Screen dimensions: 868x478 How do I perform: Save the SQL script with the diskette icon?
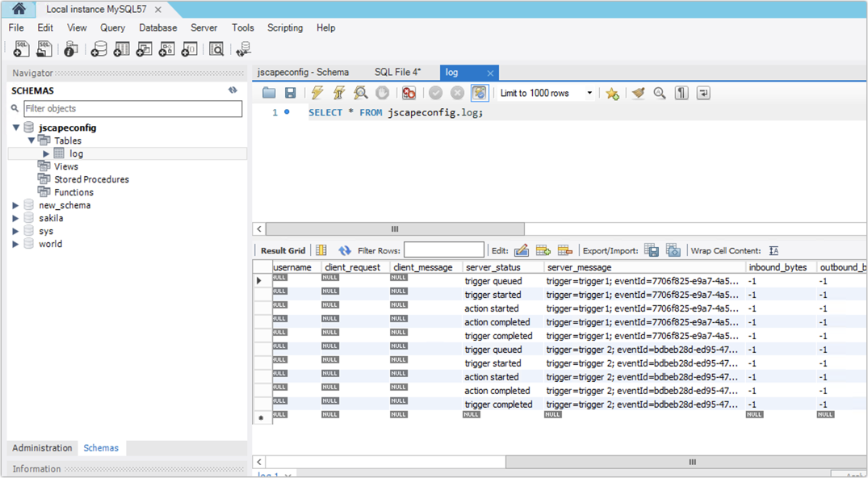point(291,92)
